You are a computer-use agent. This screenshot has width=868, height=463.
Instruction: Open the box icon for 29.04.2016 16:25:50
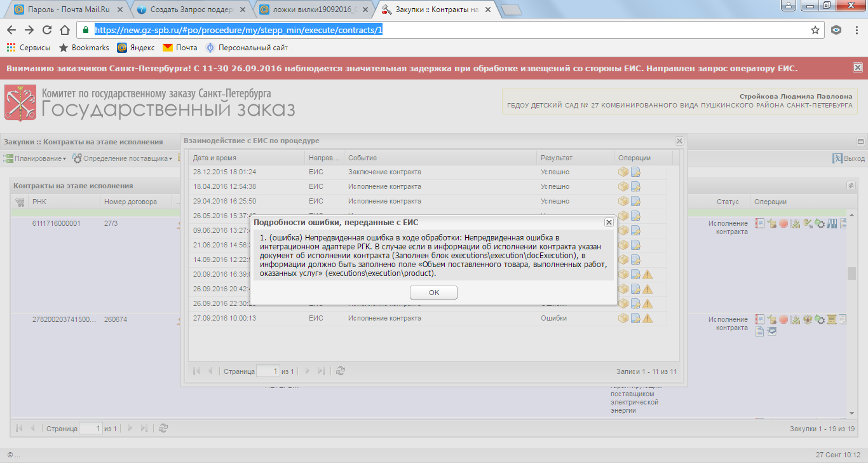[623, 201]
